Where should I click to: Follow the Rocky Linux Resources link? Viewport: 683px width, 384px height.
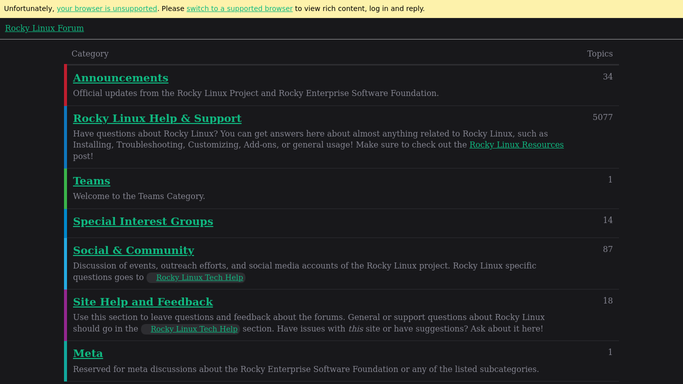[x=517, y=145]
